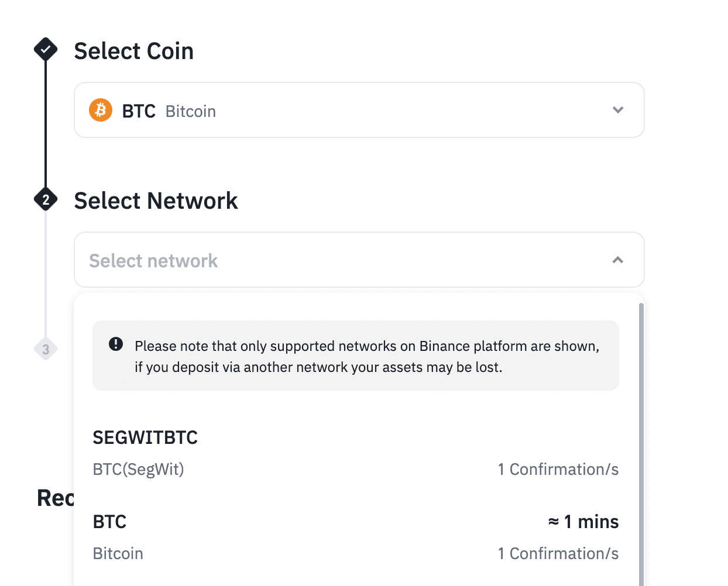Click the supported networks warning notice text
Image resolution: width=728 pixels, height=586 pixels.
[367, 356]
